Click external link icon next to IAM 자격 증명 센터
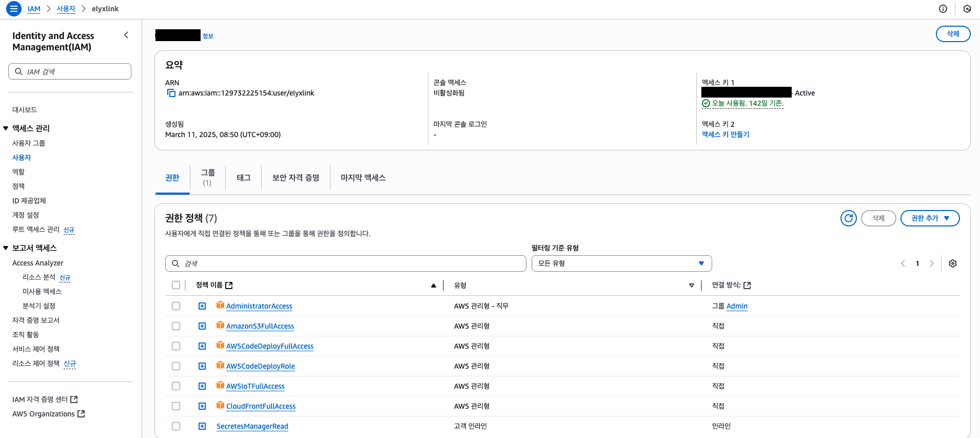Screen dimensions: 980x438 [x=74, y=399]
